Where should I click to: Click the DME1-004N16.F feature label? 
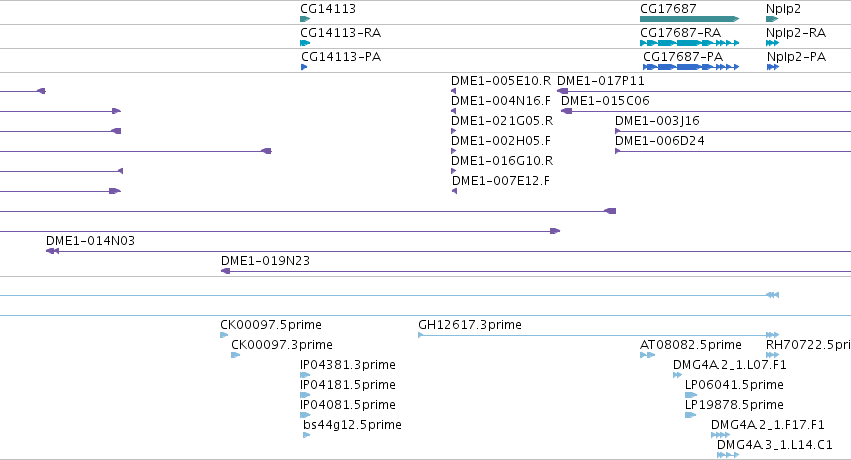point(501,100)
